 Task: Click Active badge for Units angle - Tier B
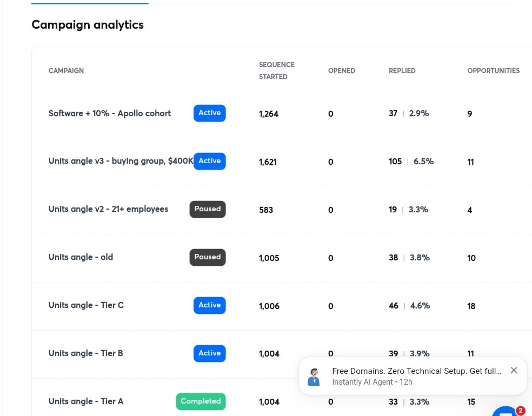[x=209, y=353]
